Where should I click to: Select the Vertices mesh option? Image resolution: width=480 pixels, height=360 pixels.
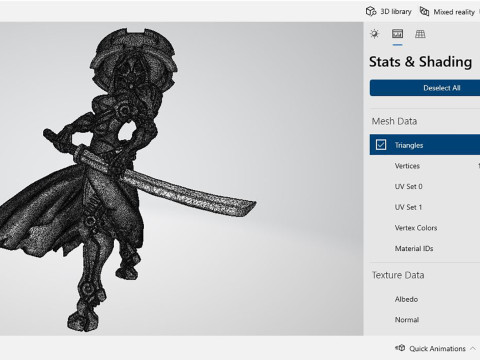click(x=425, y=166)
